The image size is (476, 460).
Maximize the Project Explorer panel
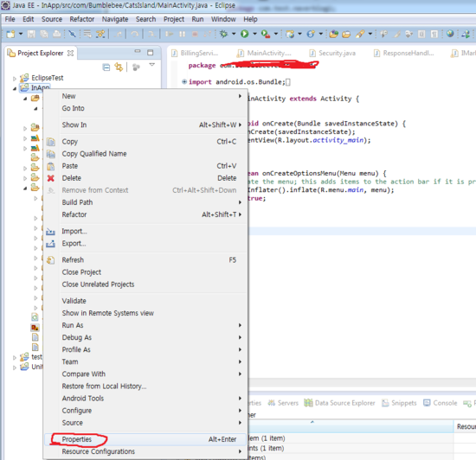coord(151,53)
